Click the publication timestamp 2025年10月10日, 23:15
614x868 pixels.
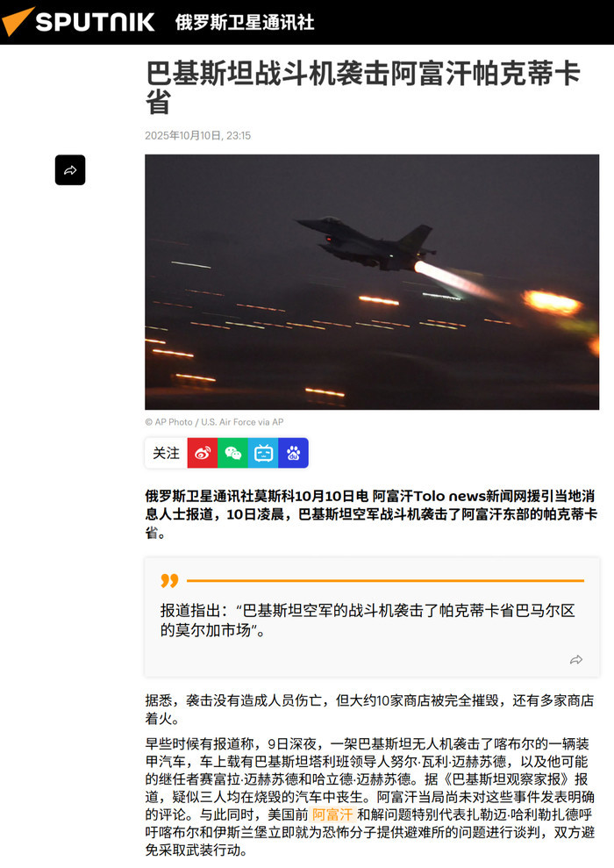[x=198, y=136]
